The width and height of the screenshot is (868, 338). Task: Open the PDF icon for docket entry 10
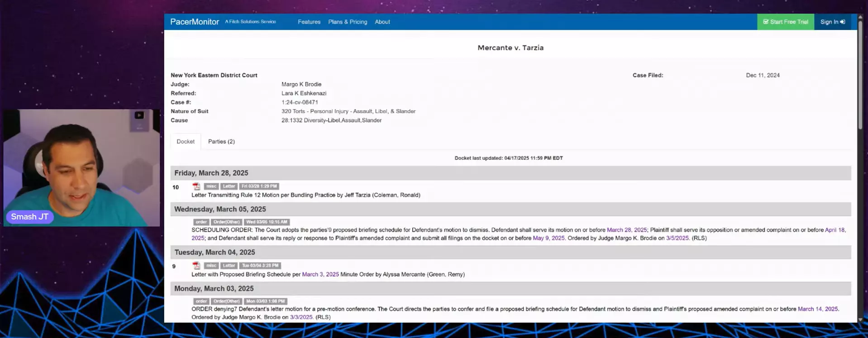point(196,186)
